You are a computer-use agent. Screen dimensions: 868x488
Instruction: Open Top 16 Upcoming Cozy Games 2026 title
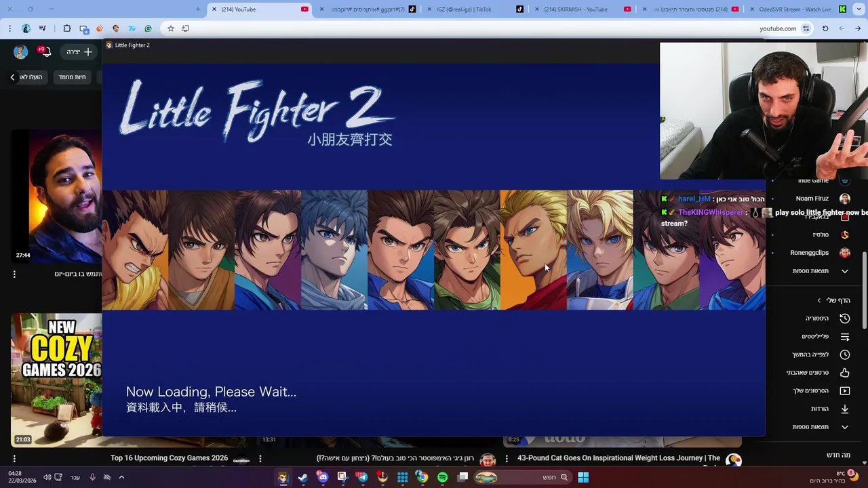click(x=169, y=458)
